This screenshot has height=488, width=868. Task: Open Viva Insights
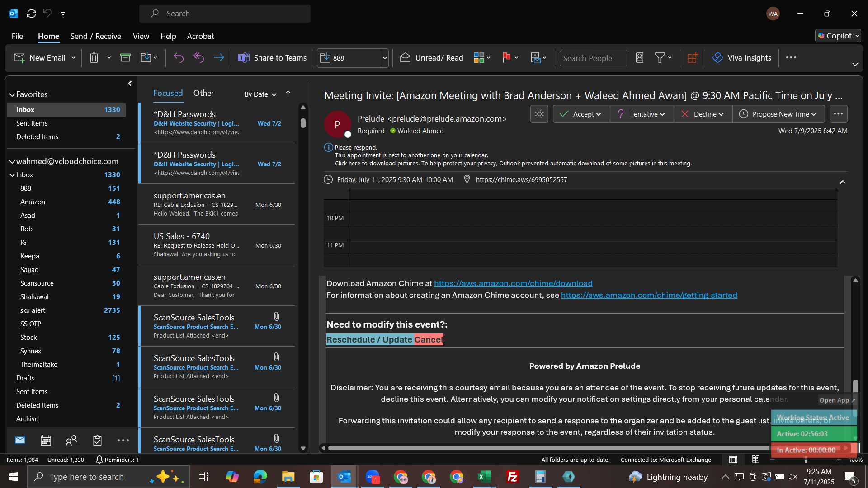(x=742, y=58)
